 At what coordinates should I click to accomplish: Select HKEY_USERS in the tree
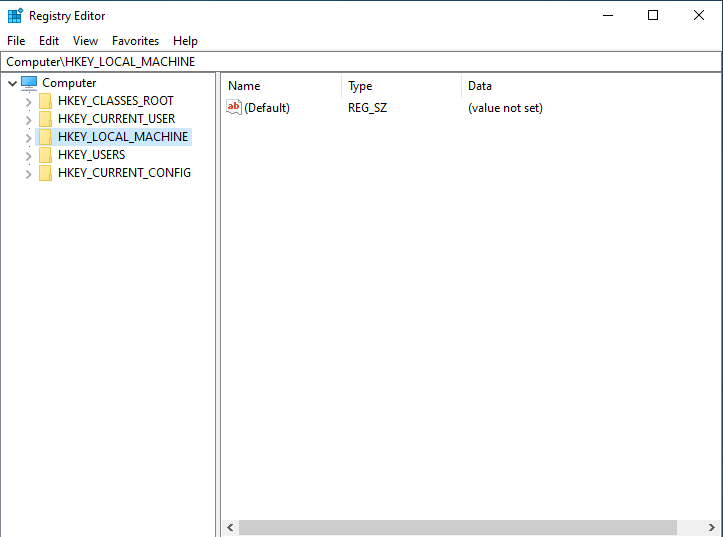click(x=91, y=155)
